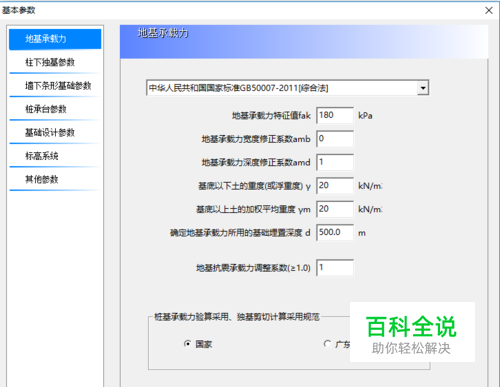The width and height of the screenshot is (500, 387).
Task: Click the 地基抗震承载力调整系数 input field
Action: click(335, 268)
